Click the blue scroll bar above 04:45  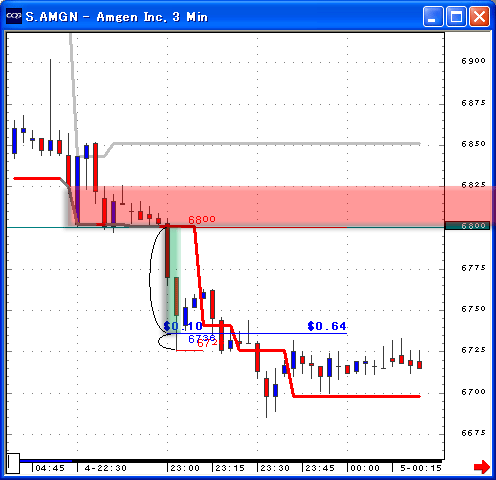[x=46, y=461]
